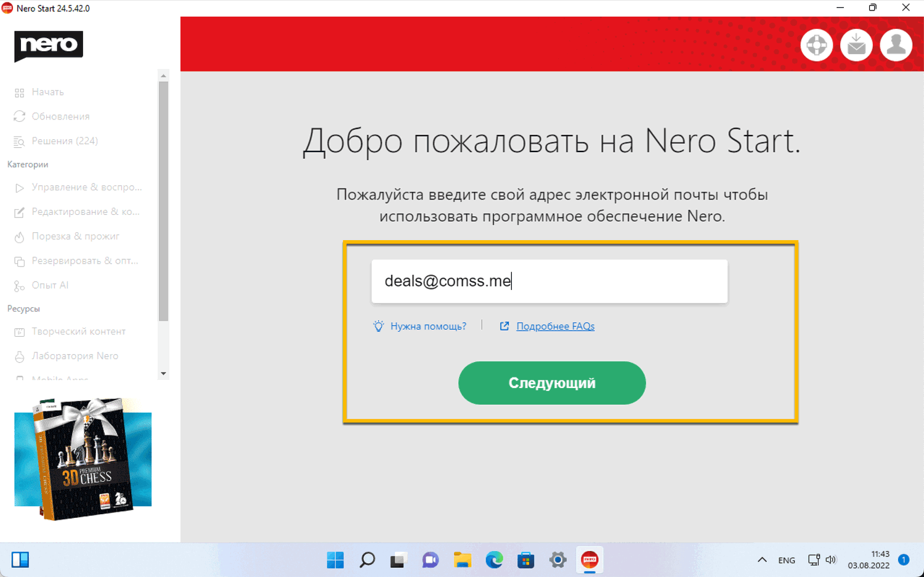The image size is (924, 577).
Task: Open taskbar Search
Action: point(367,560)
